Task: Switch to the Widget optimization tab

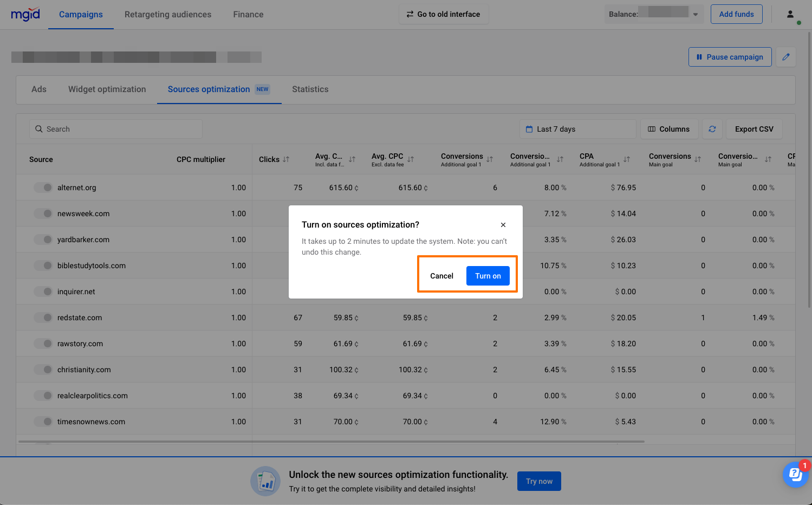Action: (107, 89)
